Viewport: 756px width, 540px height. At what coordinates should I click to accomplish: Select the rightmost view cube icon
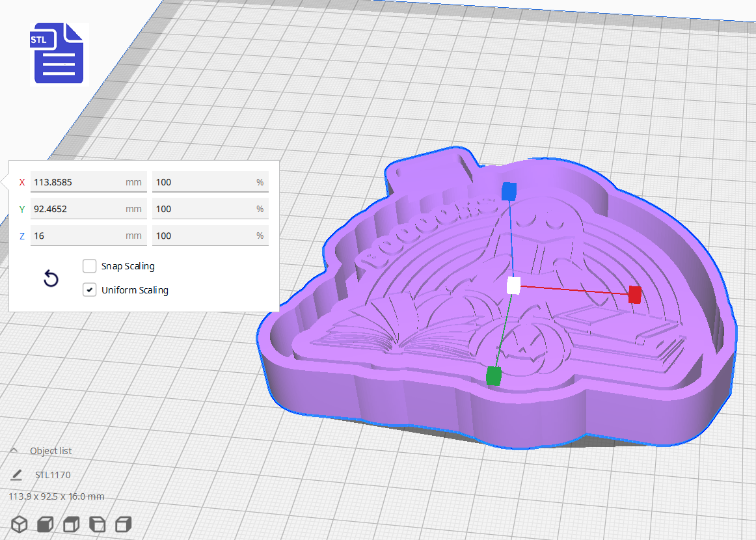pos(123,524)
